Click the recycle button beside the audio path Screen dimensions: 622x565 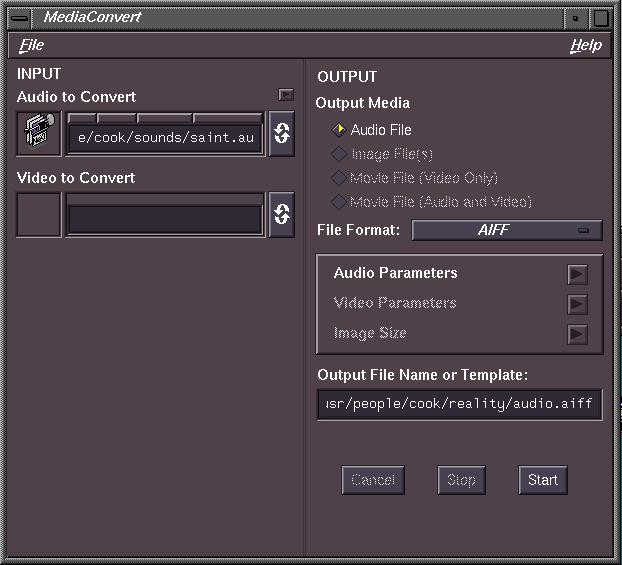coord(282,135)
